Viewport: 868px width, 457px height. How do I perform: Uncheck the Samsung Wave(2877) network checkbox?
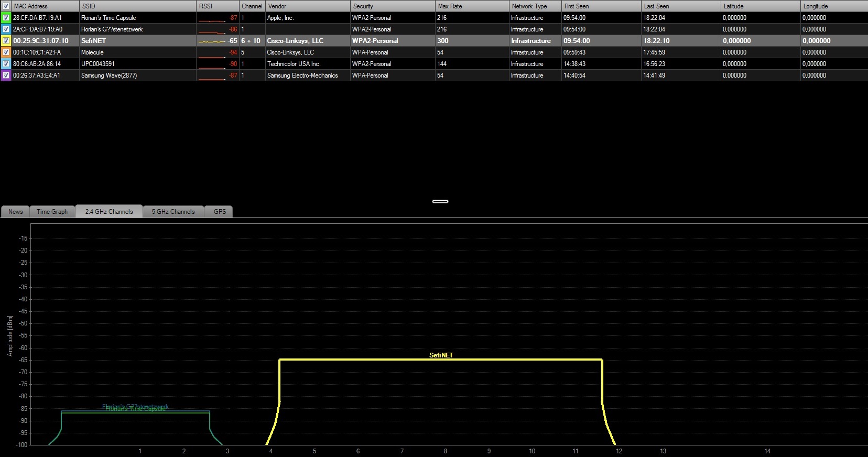6,75
